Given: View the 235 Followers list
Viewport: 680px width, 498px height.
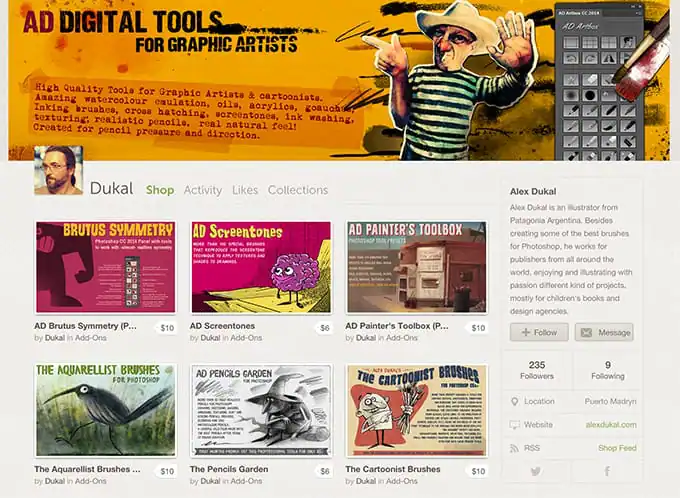Looking at the screenshot, I should pyautogui.click(x=537, y=370).
